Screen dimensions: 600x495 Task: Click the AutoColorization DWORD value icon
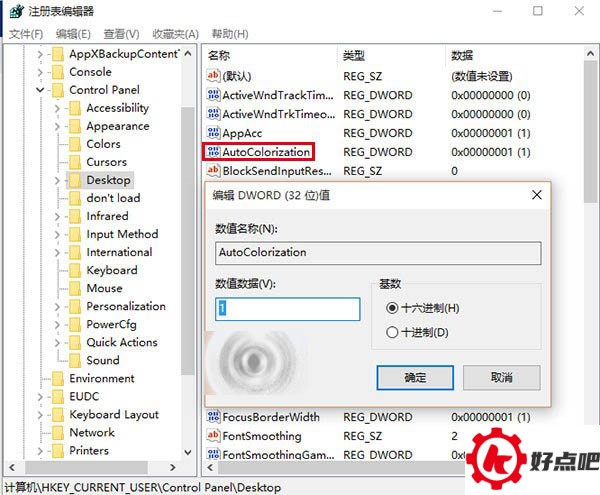(213, 152)
